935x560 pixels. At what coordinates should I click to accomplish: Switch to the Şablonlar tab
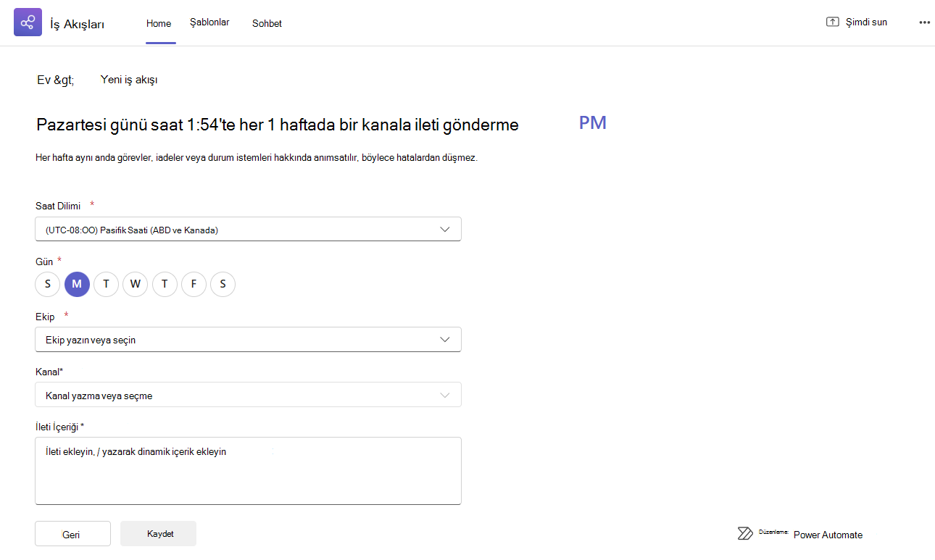click(x=209, y=22)
